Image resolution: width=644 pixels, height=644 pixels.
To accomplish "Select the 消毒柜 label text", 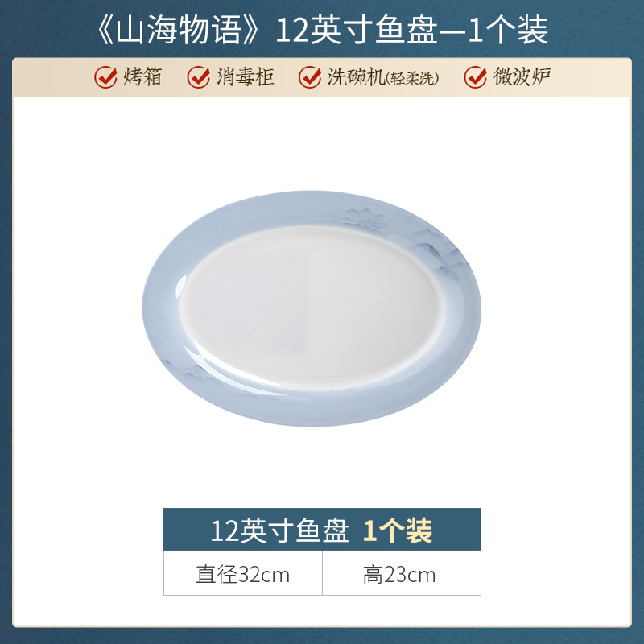I will click(246, 76).
